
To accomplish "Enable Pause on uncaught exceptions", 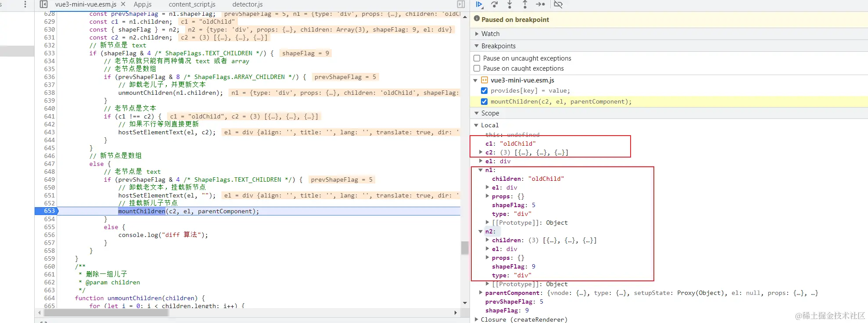I will click(477, 58).
